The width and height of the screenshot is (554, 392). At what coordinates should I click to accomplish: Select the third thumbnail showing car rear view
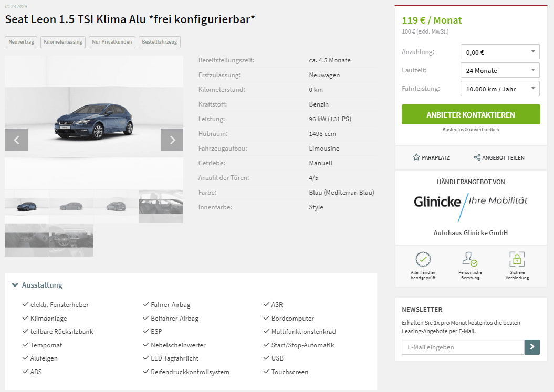(x=116, y=207)
